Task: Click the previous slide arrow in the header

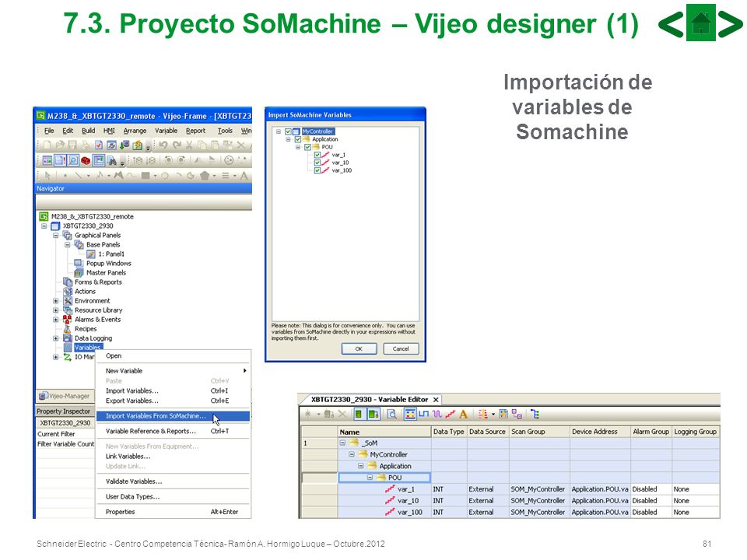Action: pos(671,24)
